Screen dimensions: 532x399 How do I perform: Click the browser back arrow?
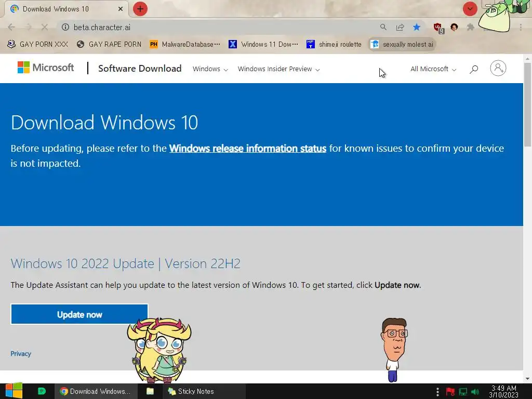[11, 27]
